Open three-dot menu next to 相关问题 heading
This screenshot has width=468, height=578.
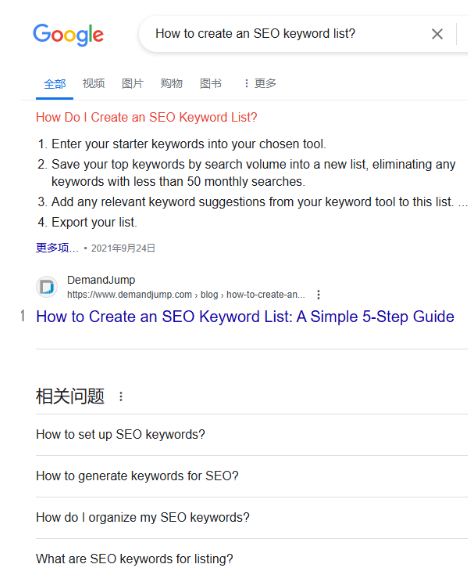tap(121, 397)
